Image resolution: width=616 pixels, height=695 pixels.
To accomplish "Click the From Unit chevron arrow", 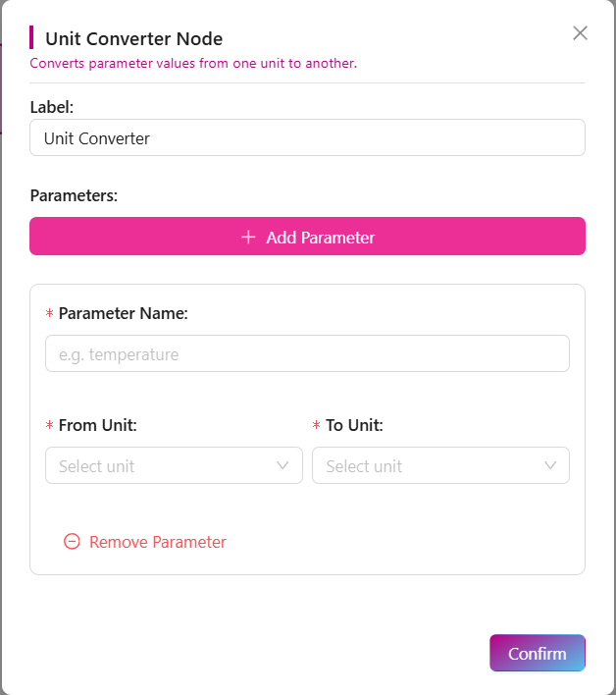I will click(x=283, y=465).
